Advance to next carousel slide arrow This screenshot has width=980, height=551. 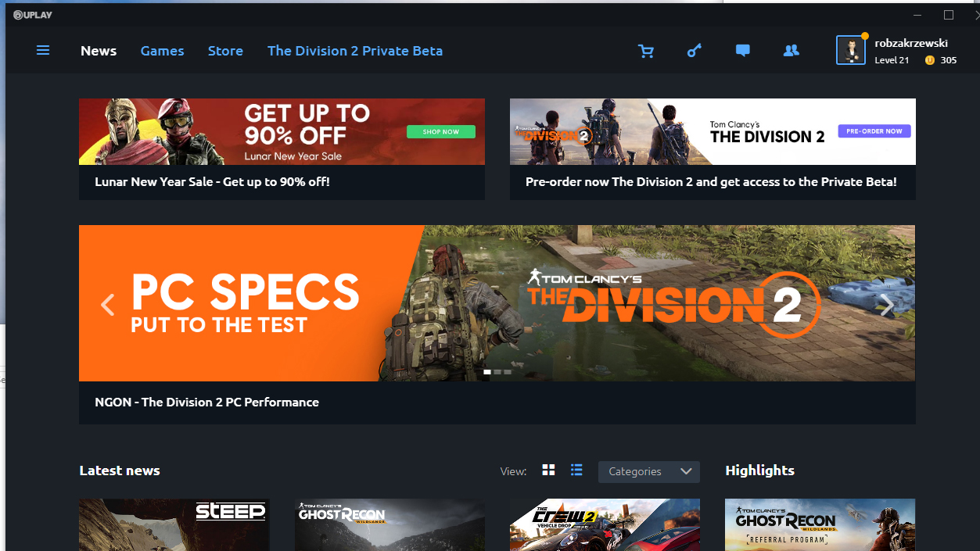coord(887,304)
